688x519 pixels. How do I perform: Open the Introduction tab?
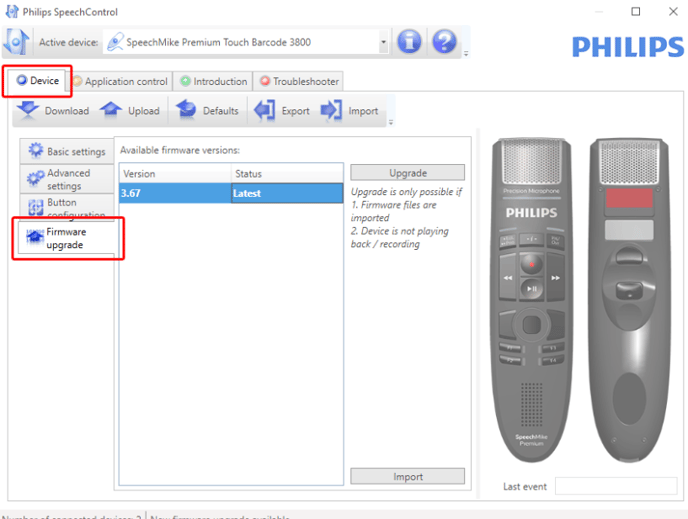click(214, 82)
